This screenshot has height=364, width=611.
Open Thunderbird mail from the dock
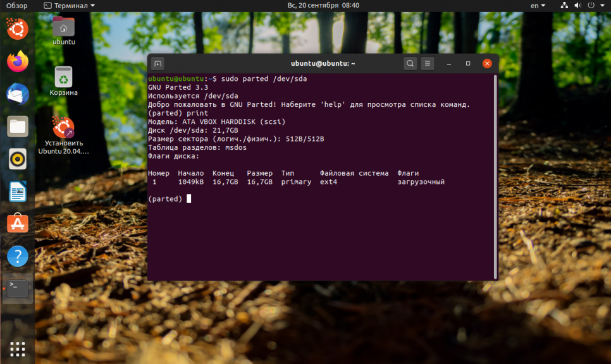click(x=18, y=94)
